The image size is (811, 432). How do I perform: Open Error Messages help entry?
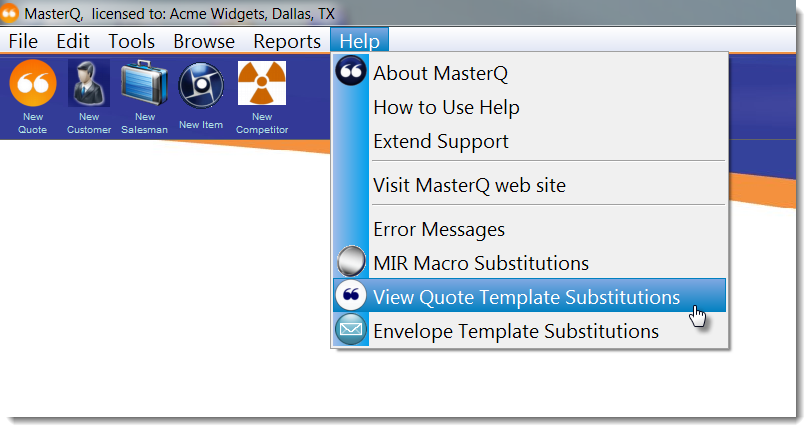point(439,229)
